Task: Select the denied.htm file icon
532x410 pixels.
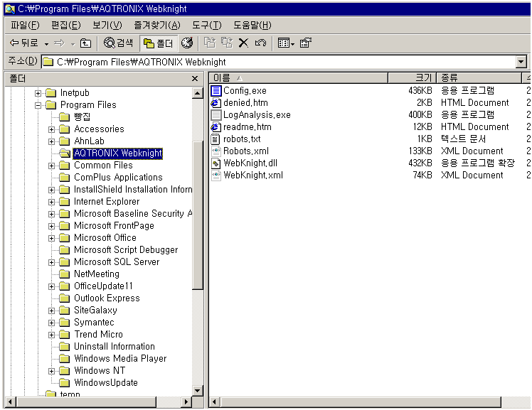Action: (x=216, y=102)
